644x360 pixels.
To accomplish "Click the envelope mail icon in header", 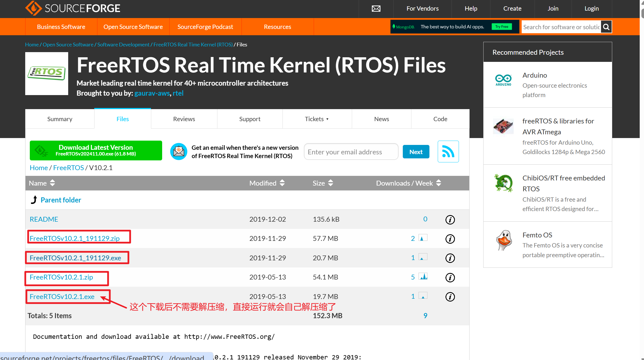I will click(376, 9).
